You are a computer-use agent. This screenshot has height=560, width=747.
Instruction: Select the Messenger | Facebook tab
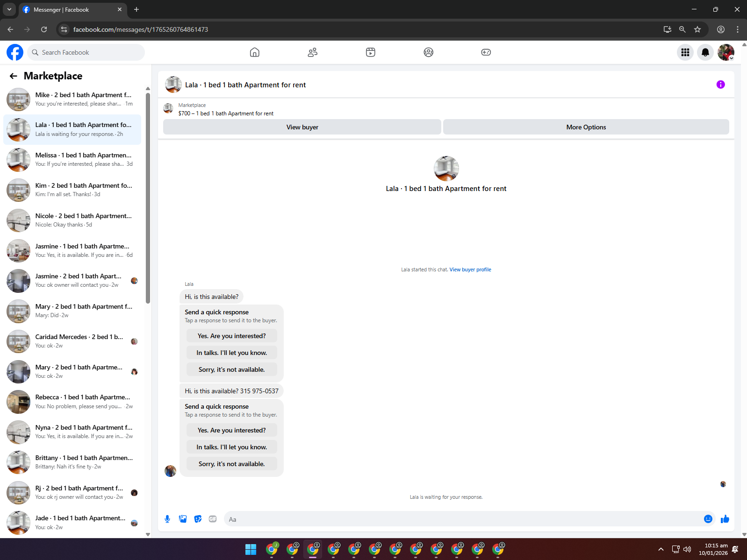(x=72, y=9)
